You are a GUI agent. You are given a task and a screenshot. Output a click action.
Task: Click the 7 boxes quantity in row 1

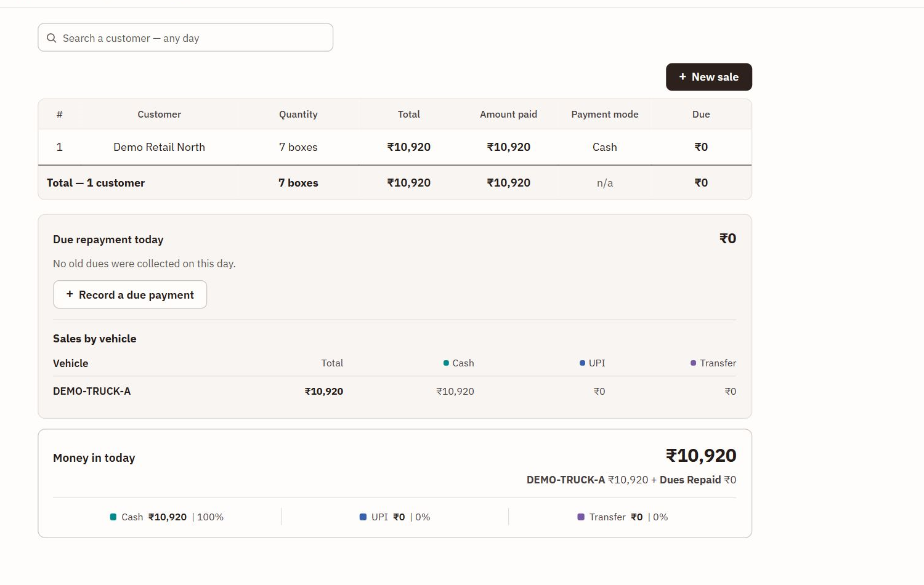(x=298, y=147)
